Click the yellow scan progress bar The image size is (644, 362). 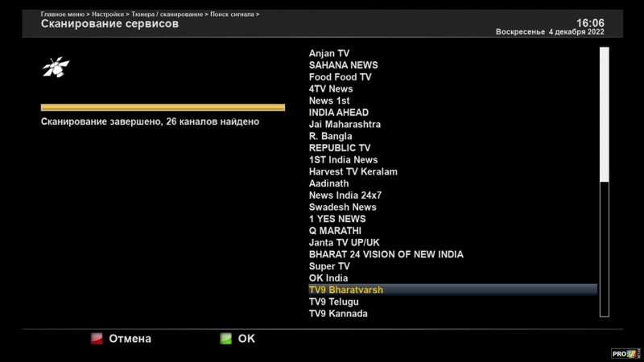click(x=163, y=107)
